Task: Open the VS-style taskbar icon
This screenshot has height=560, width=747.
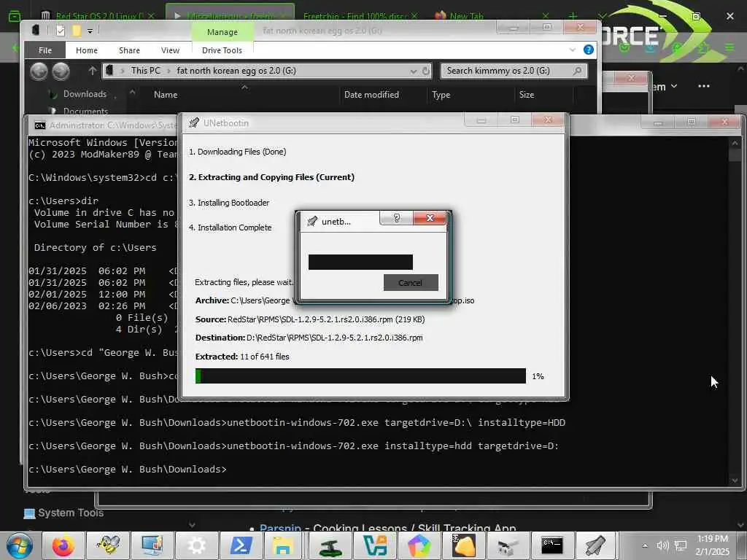Action: (374, 545)
